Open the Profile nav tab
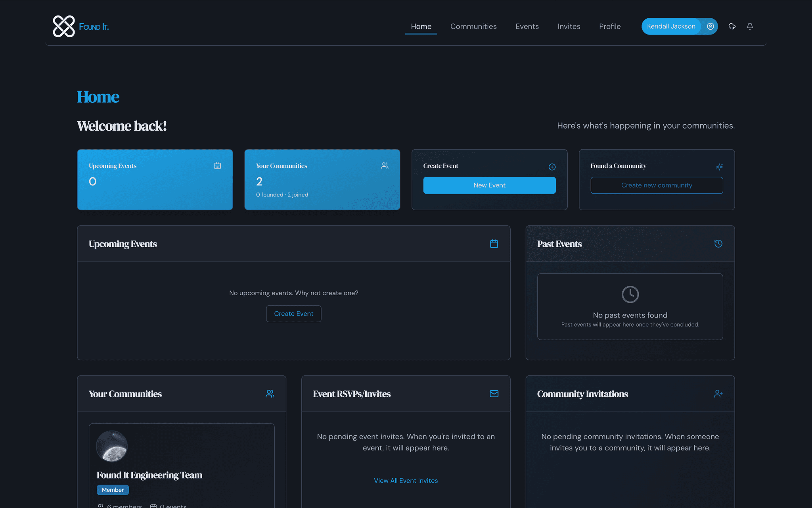The image size is (812, 508). tap(610, 26)
